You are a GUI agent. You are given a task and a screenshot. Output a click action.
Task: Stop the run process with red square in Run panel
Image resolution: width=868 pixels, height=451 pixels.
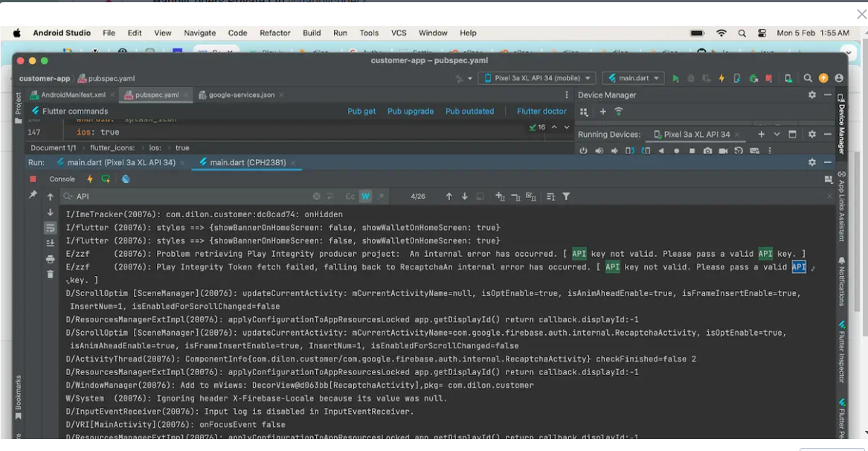[x=33, y=179]
